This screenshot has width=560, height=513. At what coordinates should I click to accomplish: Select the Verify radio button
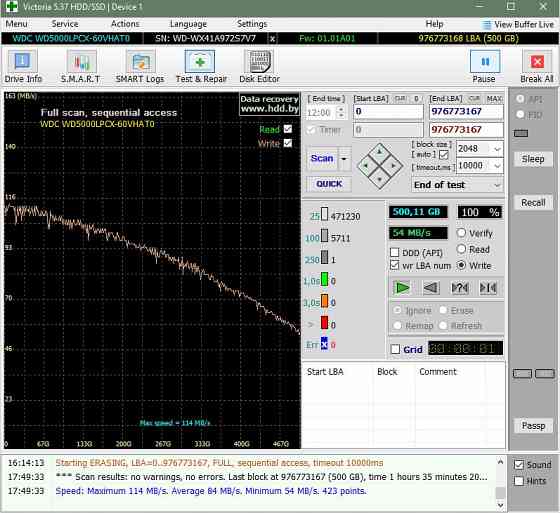tap(461, 233)
